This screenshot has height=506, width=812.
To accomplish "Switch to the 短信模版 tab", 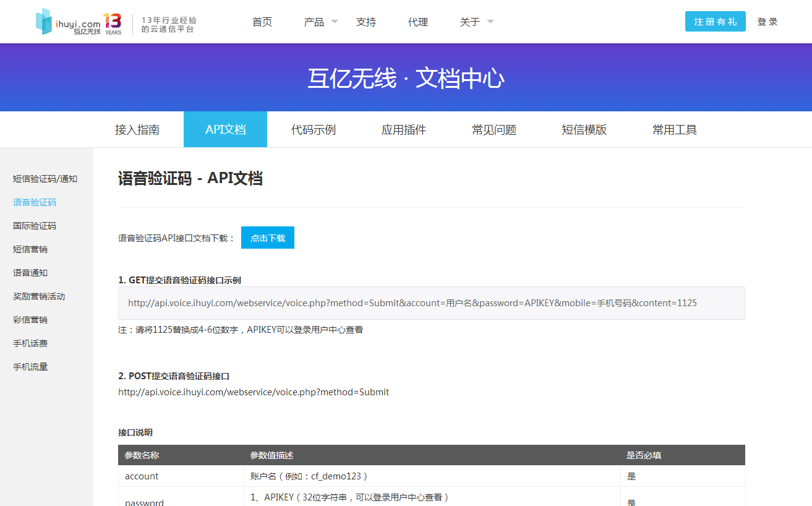I will (x=584, y=129).
